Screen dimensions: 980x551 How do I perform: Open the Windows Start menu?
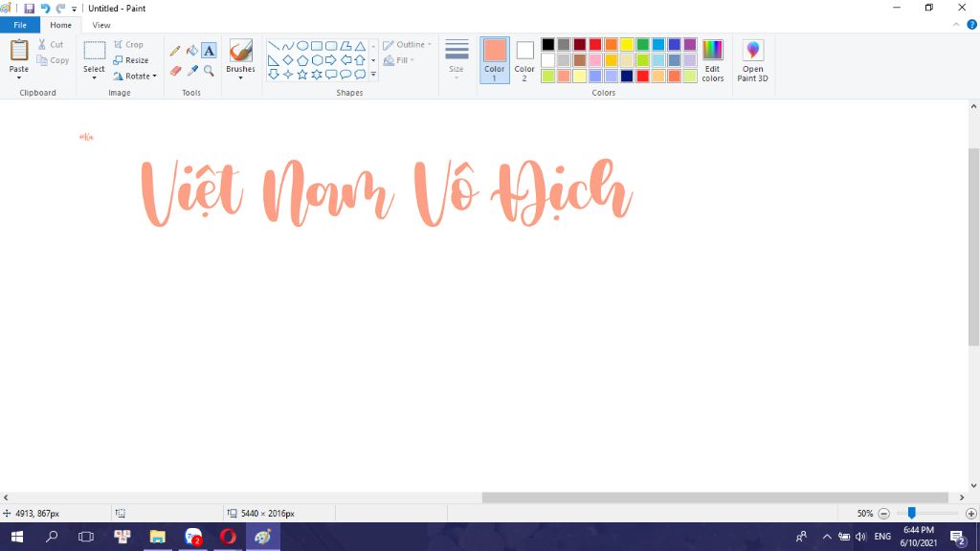coord(17,537)
